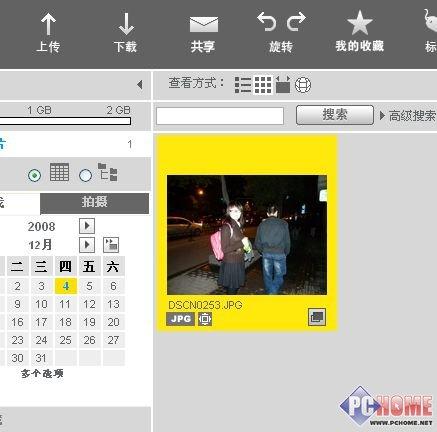Expand 高级搜索 advanced search

(x=408, y=116)
